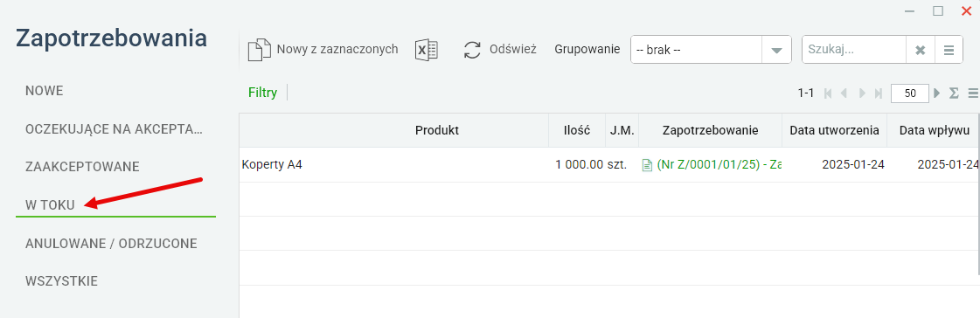Viewport: 980px width, 318px height.
Task: Open the Nr Z/0001/01/25 requisition link
Action: 719,165
